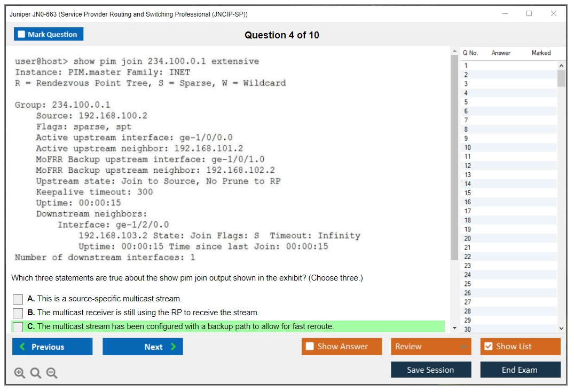Click Save Session button
Image resolution: width=574 pixels, height=392 pixels.
pos(430,370)
